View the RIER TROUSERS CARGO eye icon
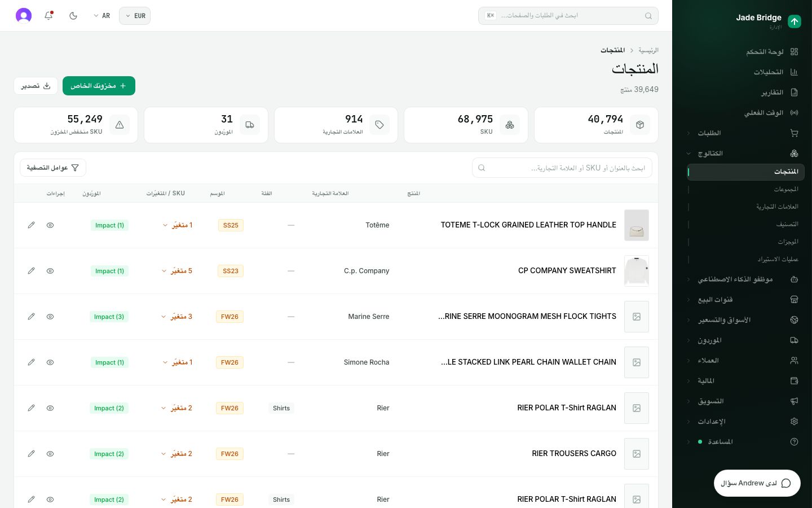This screenshot has height=508, width=812. [50, 454]
